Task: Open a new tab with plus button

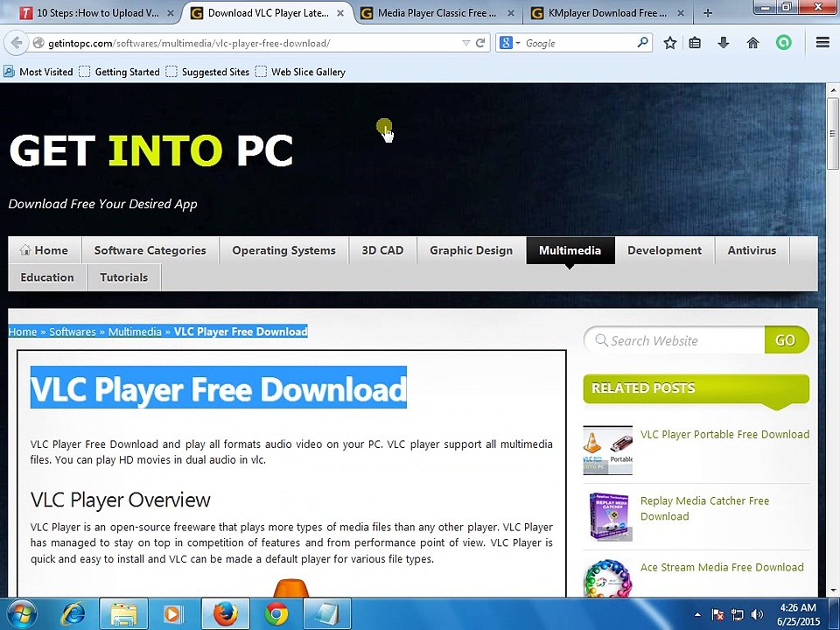Action: 708,13
